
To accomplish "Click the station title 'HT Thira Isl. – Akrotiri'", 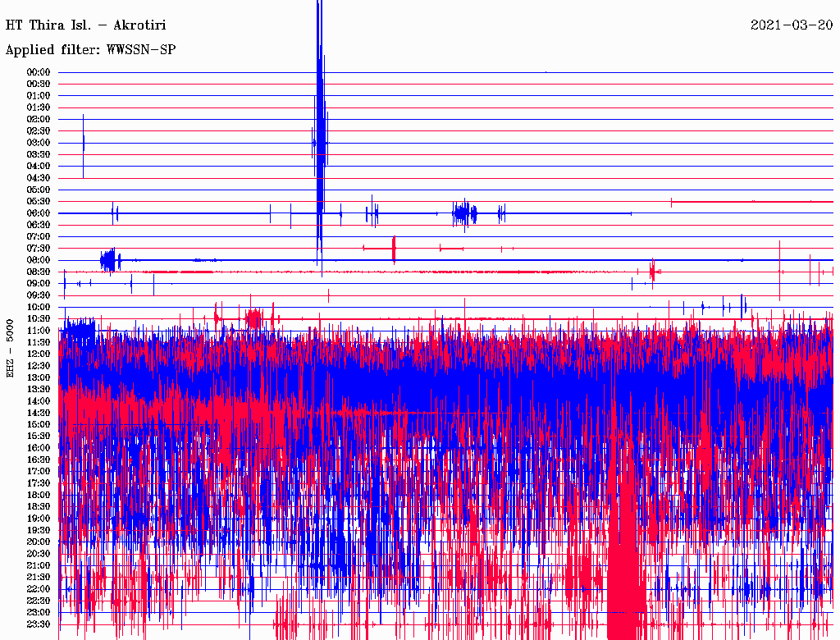I will (x=85, y=25).
